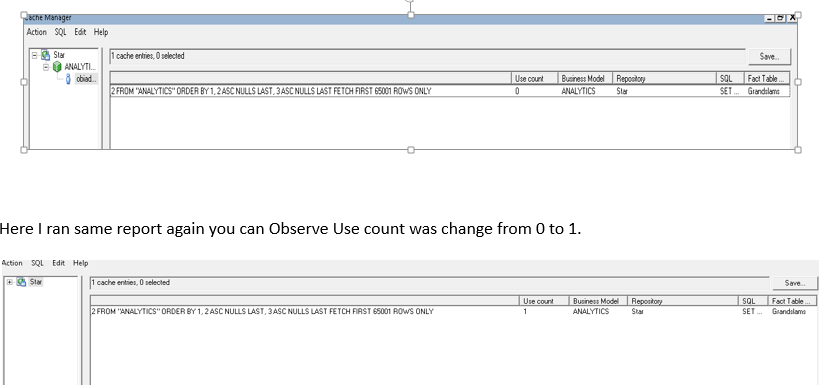The width and height of the screenshot is (831, 388).
Task: Click Fact Table... column header in upper window
Action: 767,78
